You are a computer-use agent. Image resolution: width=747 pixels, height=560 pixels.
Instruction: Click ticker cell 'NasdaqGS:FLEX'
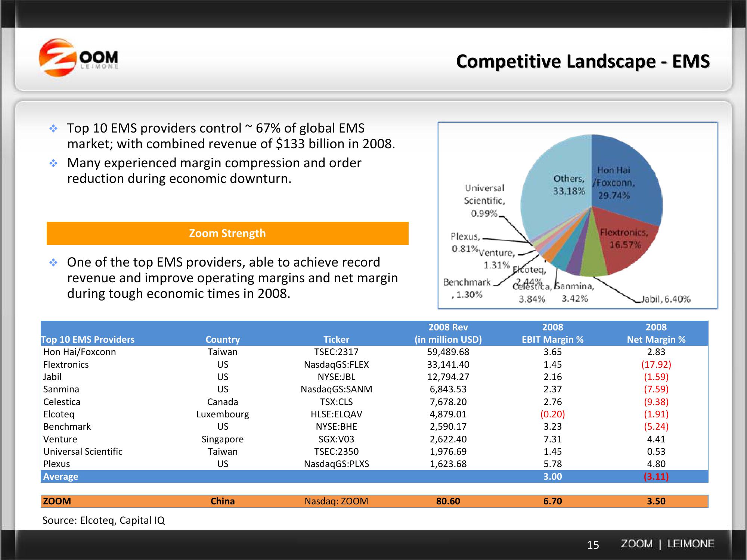coord(336,364)
